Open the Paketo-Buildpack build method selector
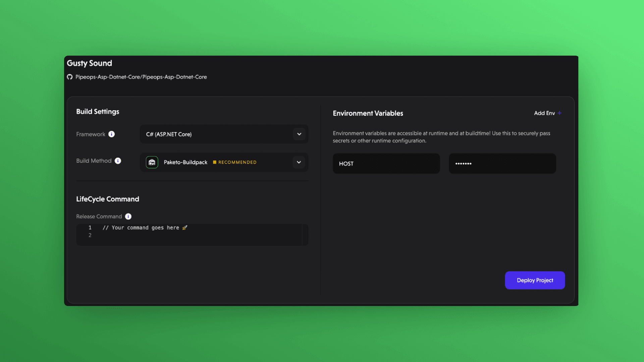 point(185,162)
